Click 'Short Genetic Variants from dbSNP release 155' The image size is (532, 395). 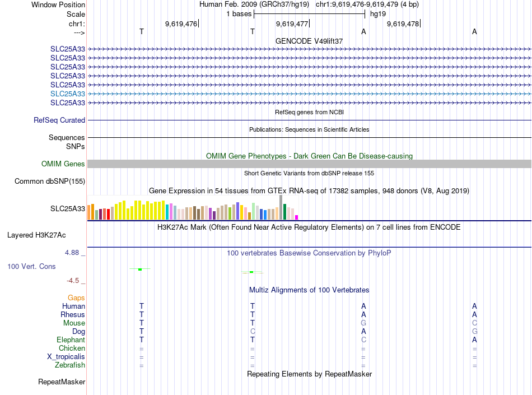coord(309,173)
